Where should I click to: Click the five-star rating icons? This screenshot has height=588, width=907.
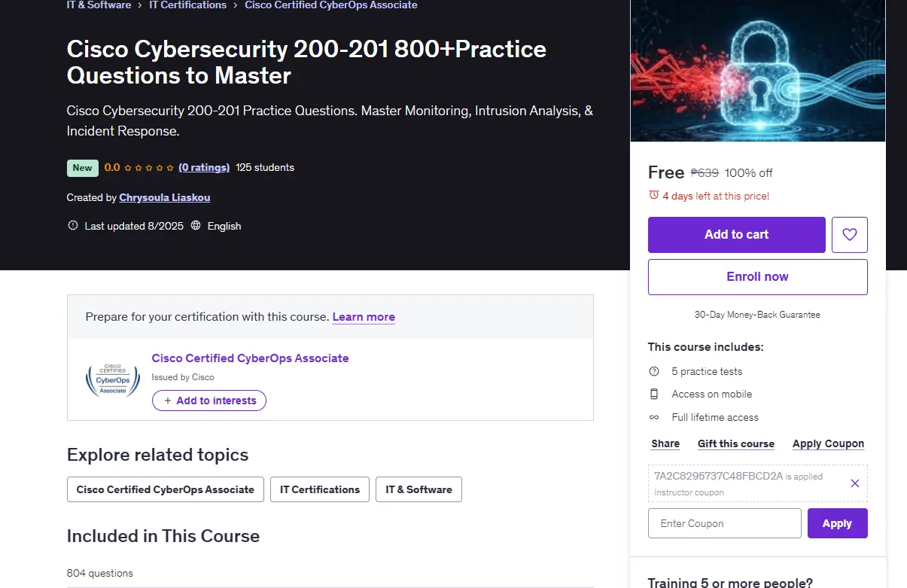click(x=149, y=168)
